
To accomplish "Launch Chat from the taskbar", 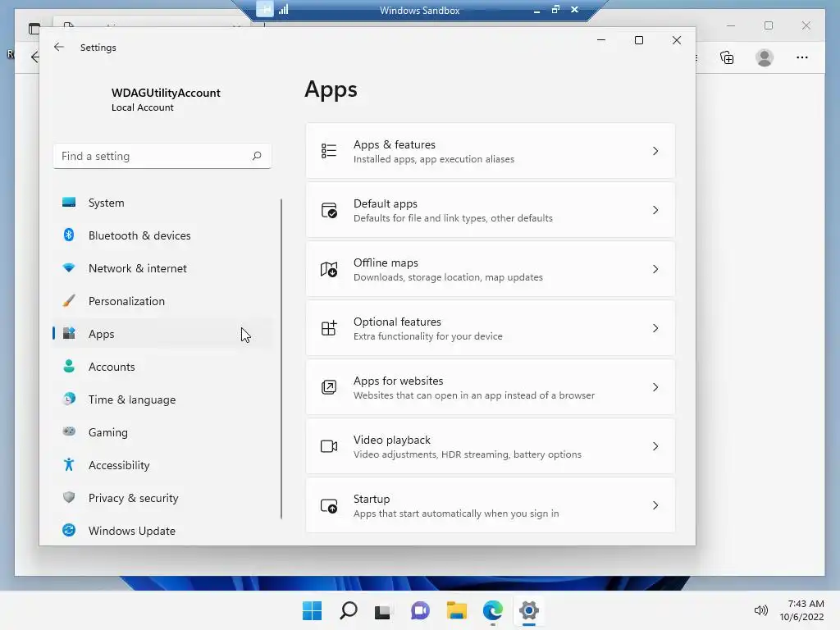I will (x=420, y=610).
